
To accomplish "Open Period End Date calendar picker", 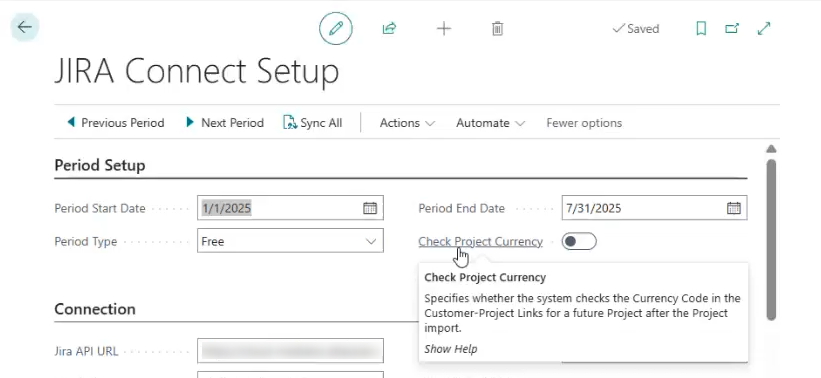I will point(734,208).
